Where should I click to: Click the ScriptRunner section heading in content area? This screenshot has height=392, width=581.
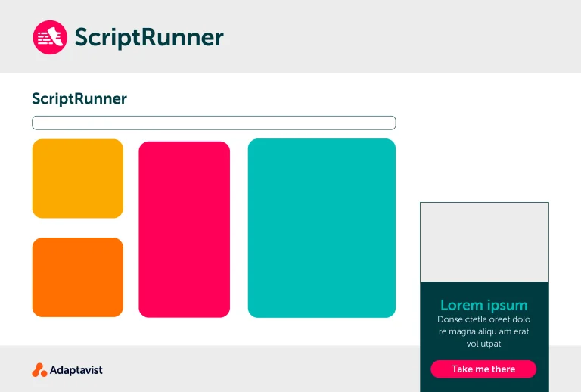tap(79, 98)
